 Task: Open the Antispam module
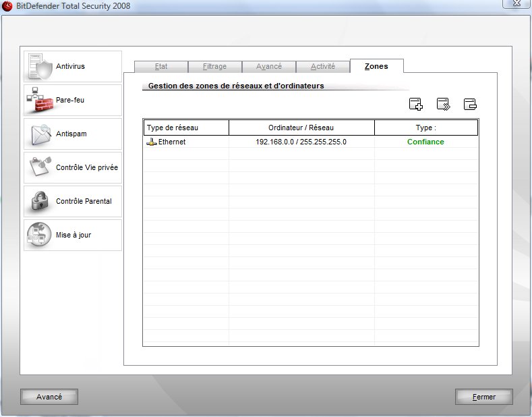coord(73,134)
